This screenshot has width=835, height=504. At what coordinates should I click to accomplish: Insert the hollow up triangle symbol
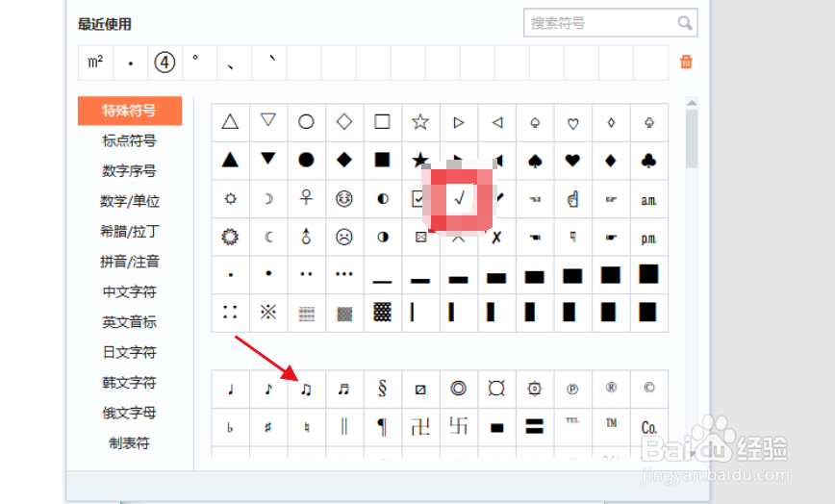[230, 122]
